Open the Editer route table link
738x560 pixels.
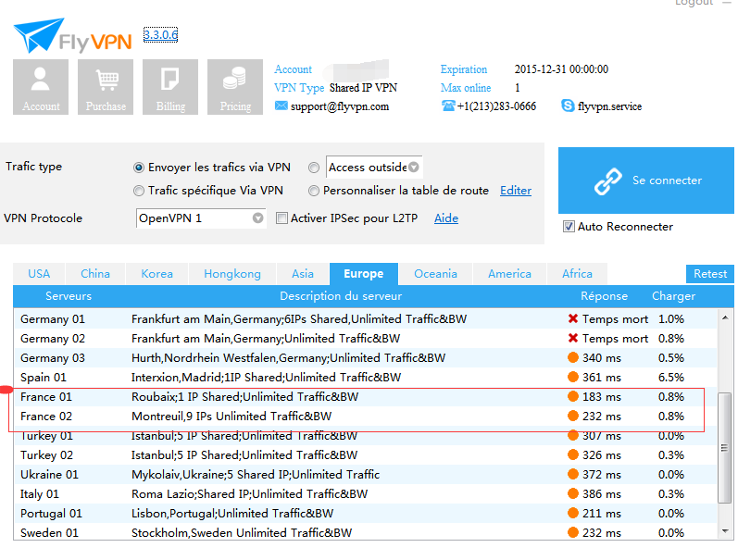point(516,191)
